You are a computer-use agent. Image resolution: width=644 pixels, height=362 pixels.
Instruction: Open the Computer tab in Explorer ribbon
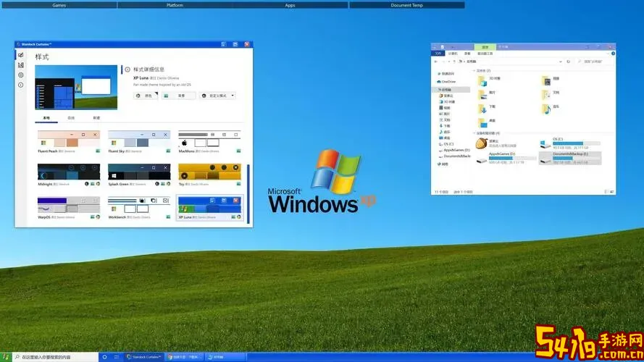[453, 54]
